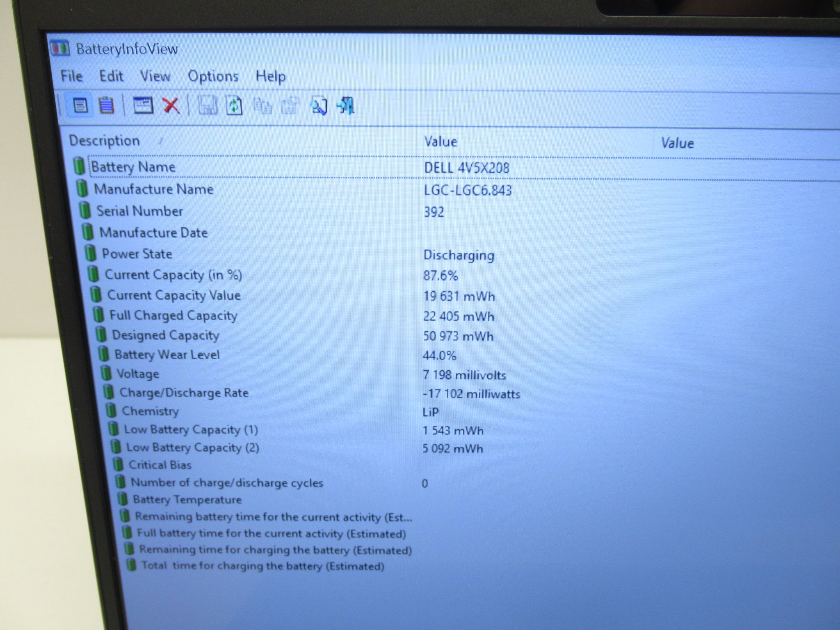Click the battery icon beside Manufacture Date
This screenshot has width=840, height=630.
click(x=87, y=232)
